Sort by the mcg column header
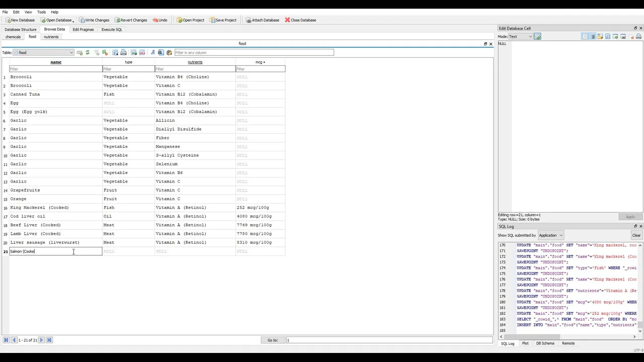Screen dimensions: 644x362 [x=260, y=62]
